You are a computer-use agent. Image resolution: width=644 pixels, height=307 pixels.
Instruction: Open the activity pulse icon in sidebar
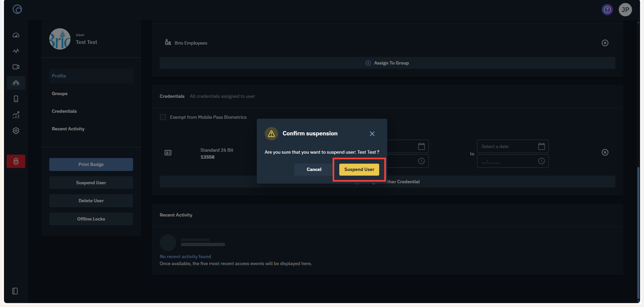pyautogui.click(x=16, y=51)
